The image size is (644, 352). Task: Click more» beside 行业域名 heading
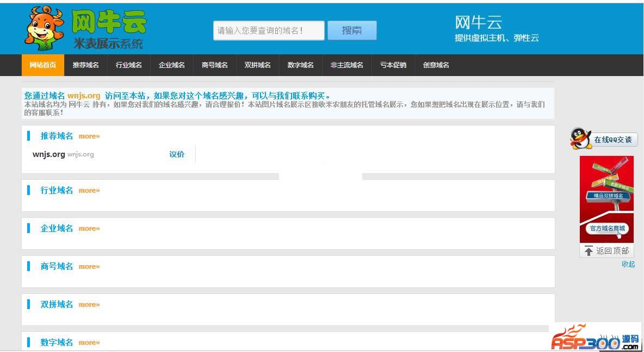tap(89, 190)
